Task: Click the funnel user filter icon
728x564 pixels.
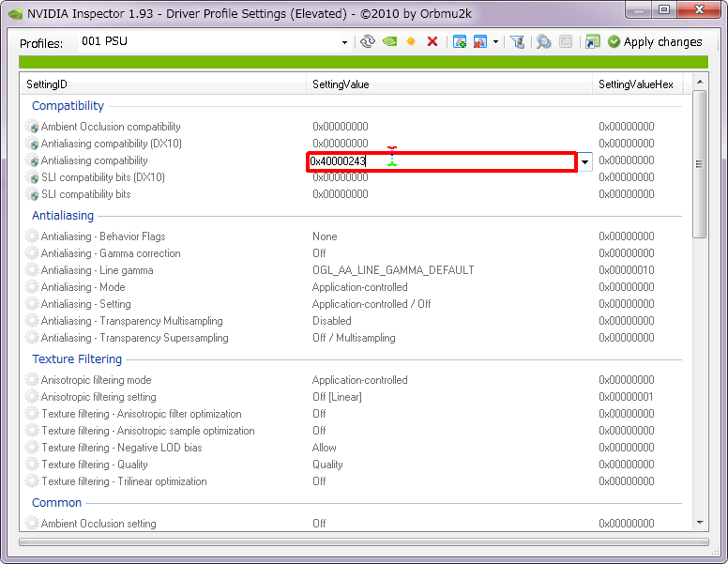Action: (517, 42)
